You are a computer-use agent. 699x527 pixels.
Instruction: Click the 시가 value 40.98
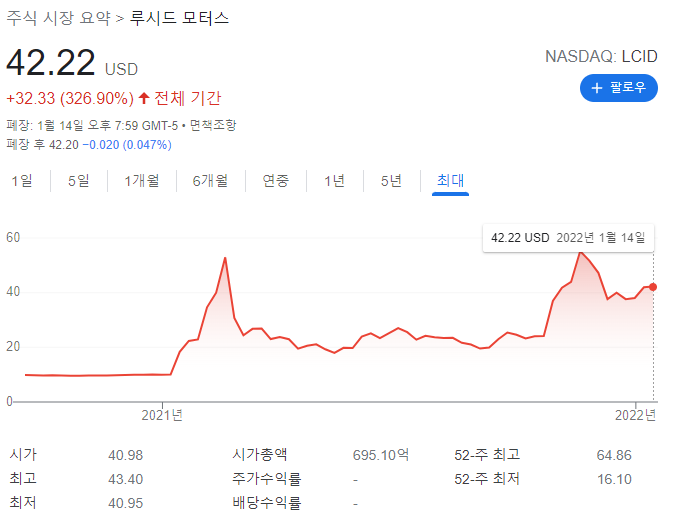click(x=126, y=455)
